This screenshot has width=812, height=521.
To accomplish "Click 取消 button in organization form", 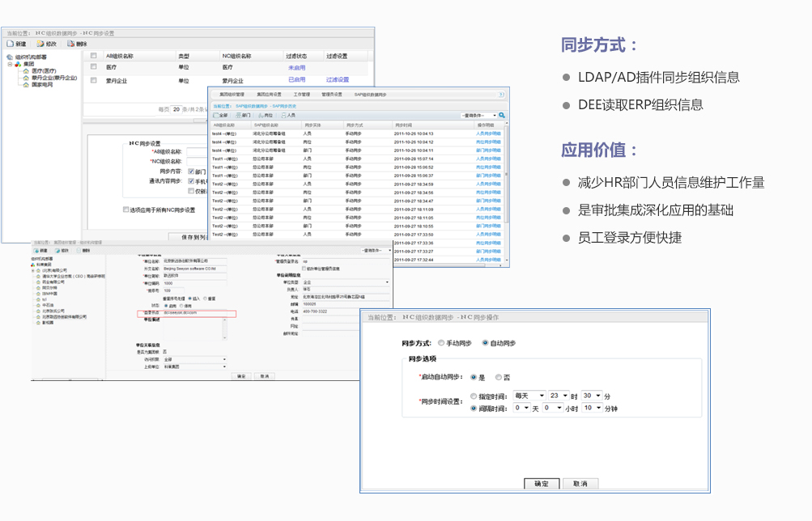I will (265, 376).
